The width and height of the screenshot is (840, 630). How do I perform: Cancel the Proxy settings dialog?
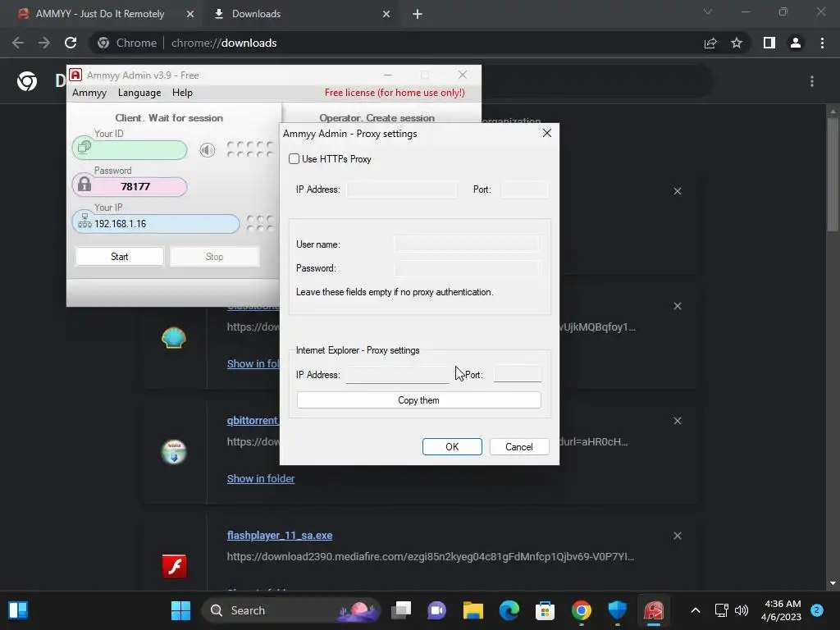518,447
